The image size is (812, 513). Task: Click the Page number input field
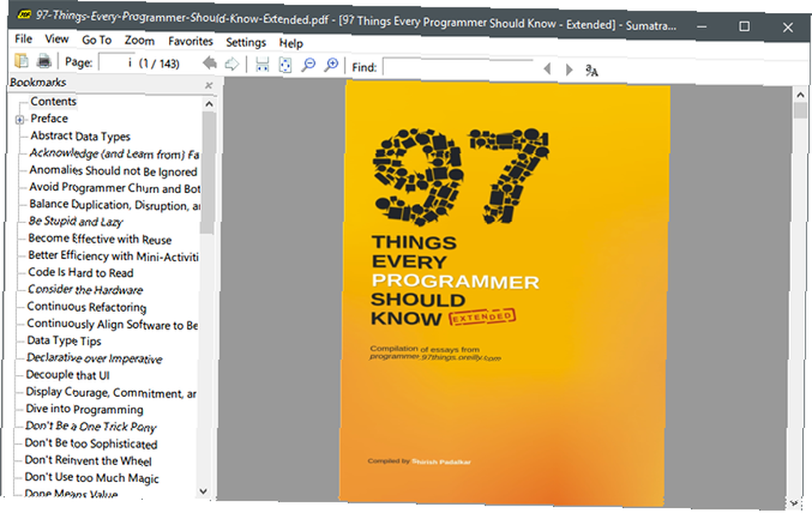pos(117,63)
